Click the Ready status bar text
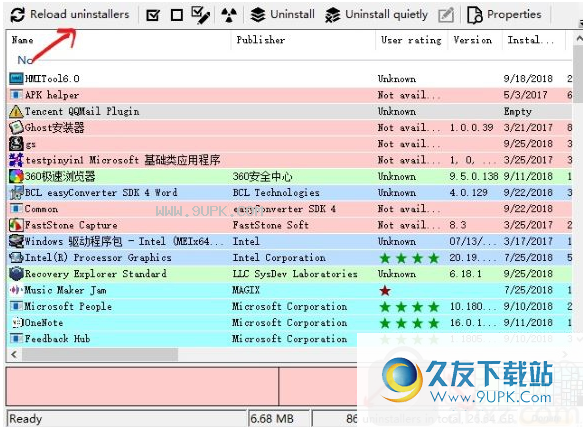 click(25, 419)
